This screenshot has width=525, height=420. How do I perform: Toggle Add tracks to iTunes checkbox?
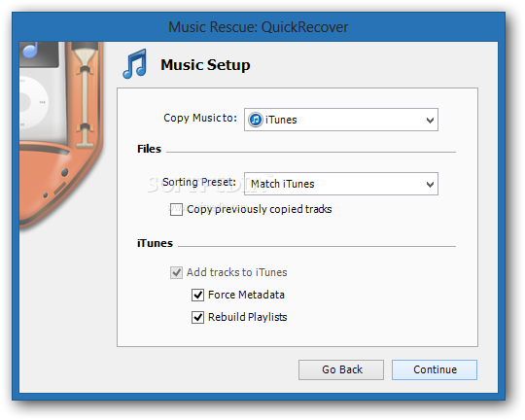pos(176,272)
